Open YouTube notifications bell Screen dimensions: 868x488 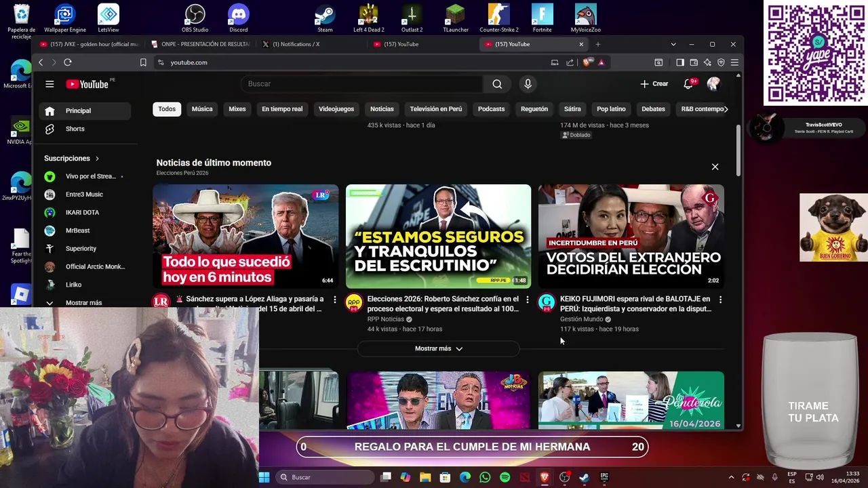point(688,84)
